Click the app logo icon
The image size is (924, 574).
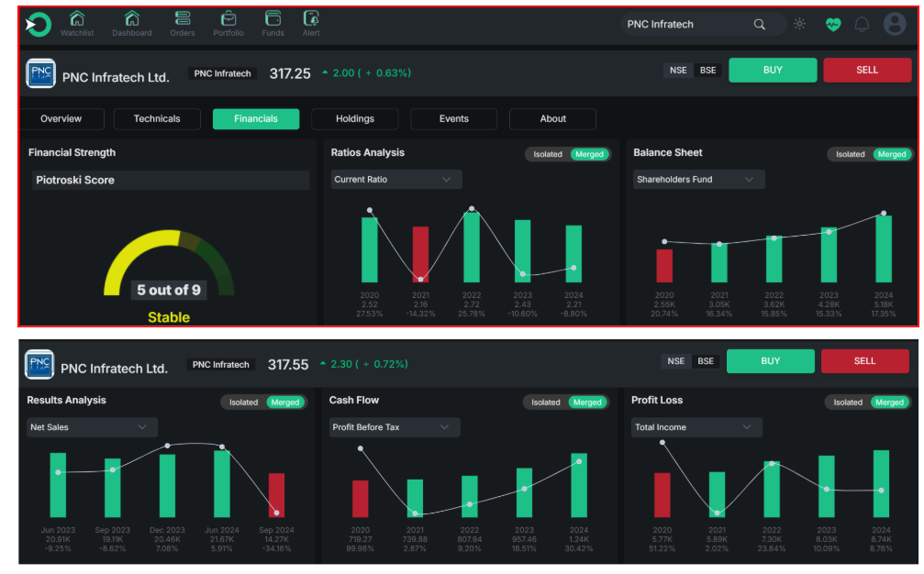pyautogui.click(x=39, y=25)
